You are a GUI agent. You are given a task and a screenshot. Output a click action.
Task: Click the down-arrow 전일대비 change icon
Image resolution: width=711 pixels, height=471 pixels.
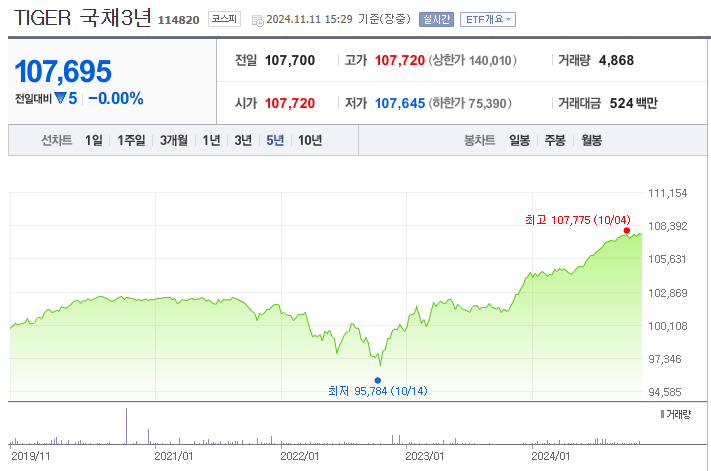tap(60, 98)
